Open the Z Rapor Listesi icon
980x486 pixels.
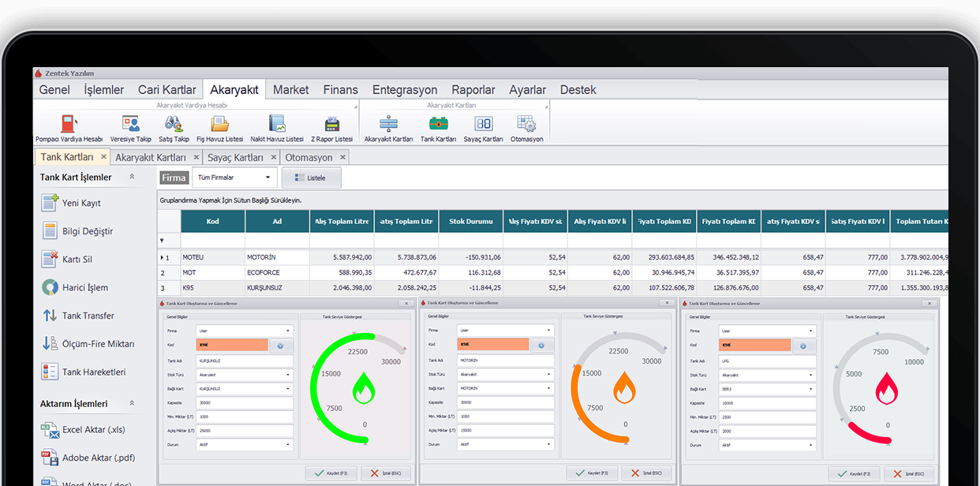(x=331, y=129)
